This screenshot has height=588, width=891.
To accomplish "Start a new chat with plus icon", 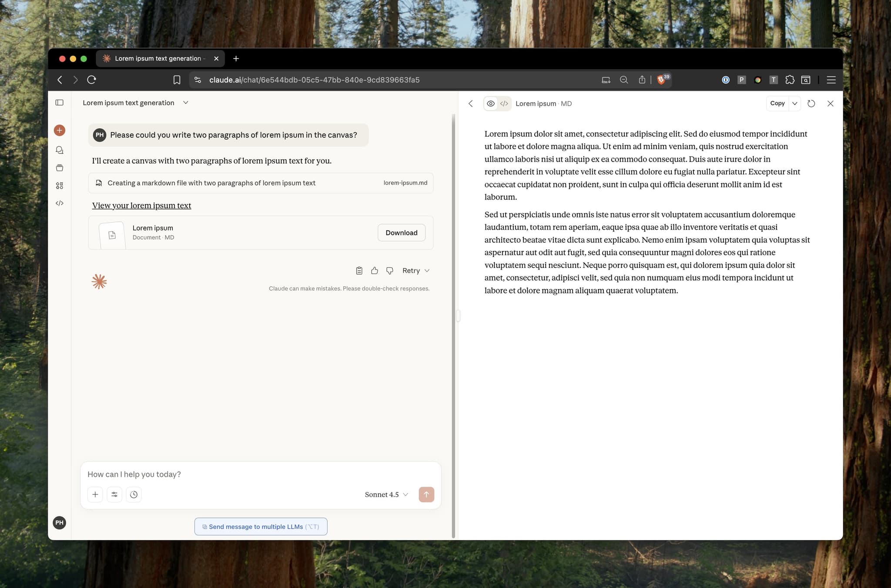I will coord(60,130).
